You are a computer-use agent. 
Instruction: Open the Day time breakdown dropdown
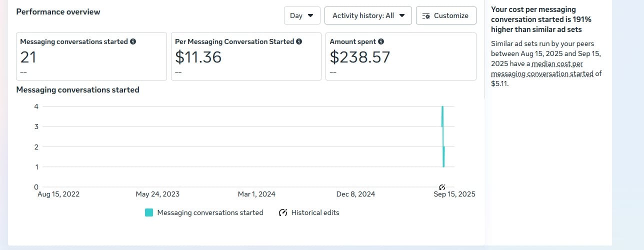click(301, 15)
